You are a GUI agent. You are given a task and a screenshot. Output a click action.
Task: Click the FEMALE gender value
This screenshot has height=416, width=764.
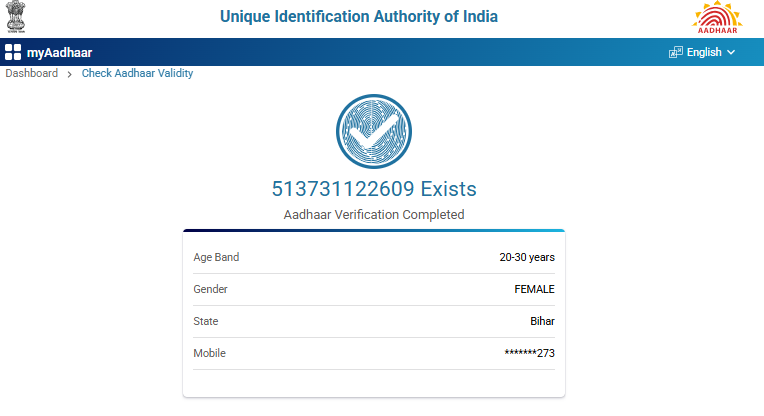click(534, 289)
